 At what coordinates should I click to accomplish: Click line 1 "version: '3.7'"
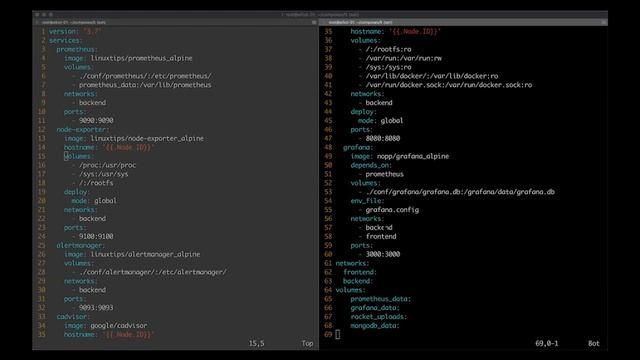75,31
